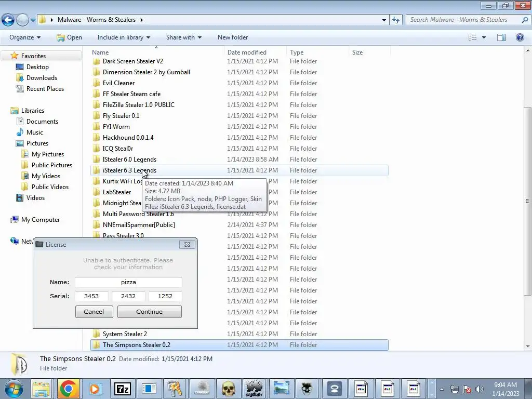Open the Music library

pos(35,132)
